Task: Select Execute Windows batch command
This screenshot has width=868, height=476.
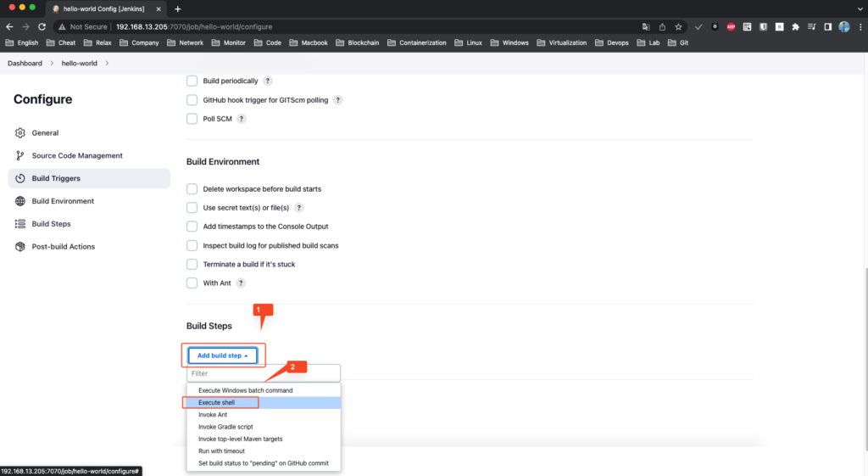Action: pos(264,390)
